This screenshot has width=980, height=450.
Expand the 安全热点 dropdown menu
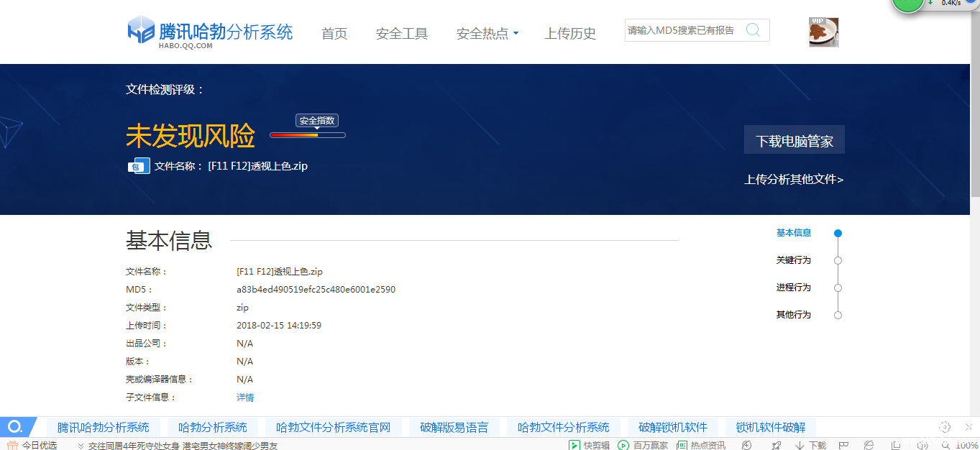487,34
